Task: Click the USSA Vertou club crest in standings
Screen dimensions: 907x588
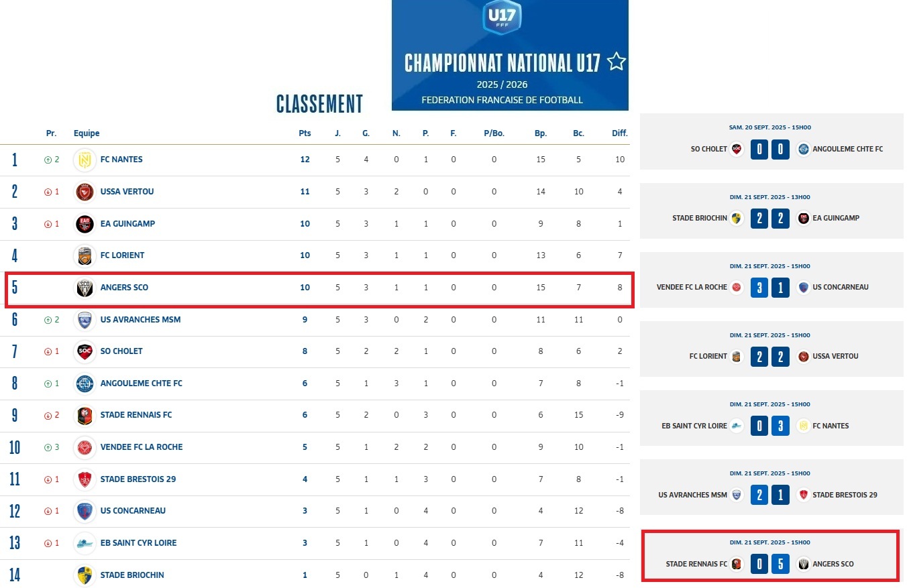Action: [85, 192]
